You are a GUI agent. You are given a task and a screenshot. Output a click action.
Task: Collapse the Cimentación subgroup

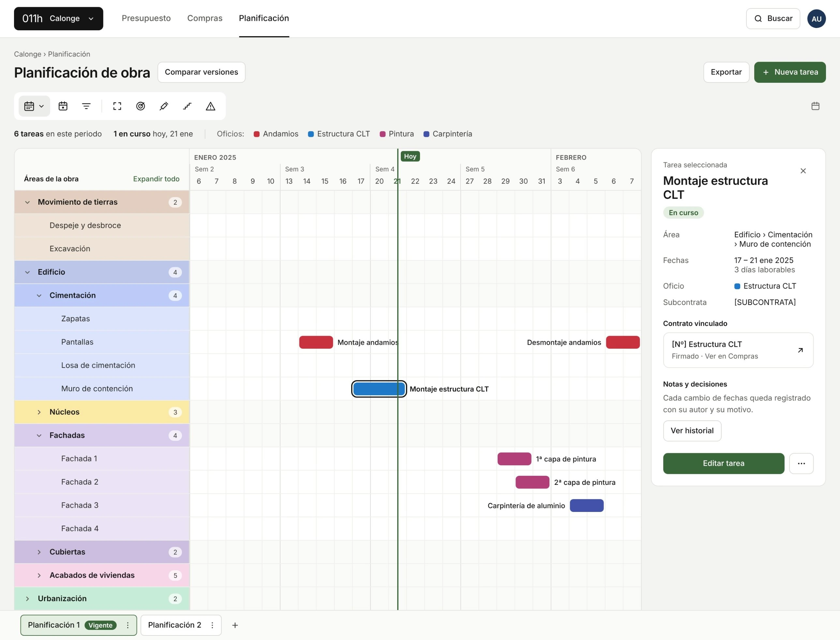[39, 296]
